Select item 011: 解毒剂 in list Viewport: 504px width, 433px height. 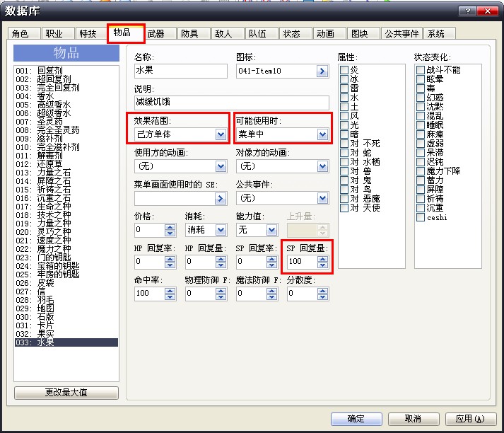(x=66, y=156)
